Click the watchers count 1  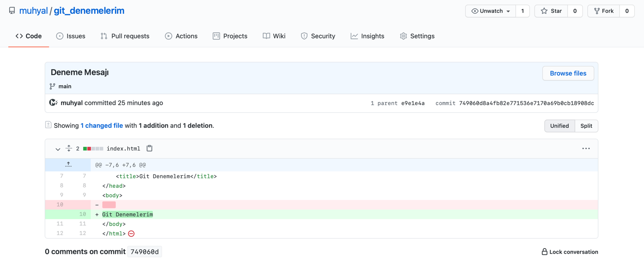point(522,11)
